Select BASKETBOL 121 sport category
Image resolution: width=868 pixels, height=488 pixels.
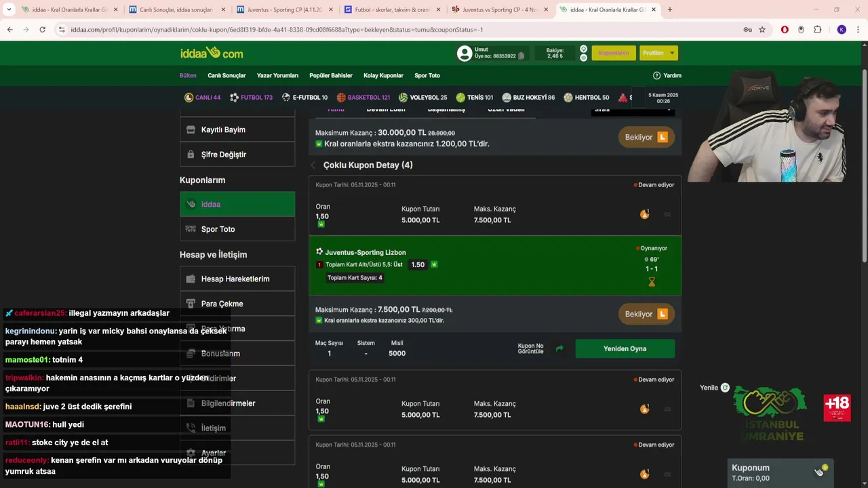pos(363,98)
